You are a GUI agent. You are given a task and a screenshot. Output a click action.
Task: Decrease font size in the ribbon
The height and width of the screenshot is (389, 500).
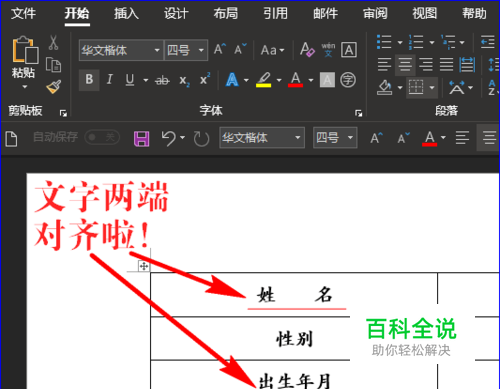tap(240, 49)
